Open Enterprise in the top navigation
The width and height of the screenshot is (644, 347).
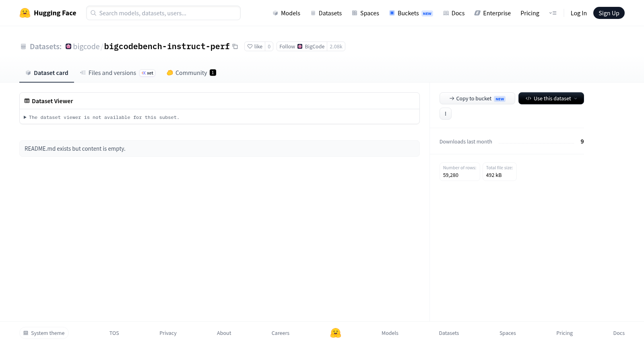pyautogui.click(x=492, y=13)
